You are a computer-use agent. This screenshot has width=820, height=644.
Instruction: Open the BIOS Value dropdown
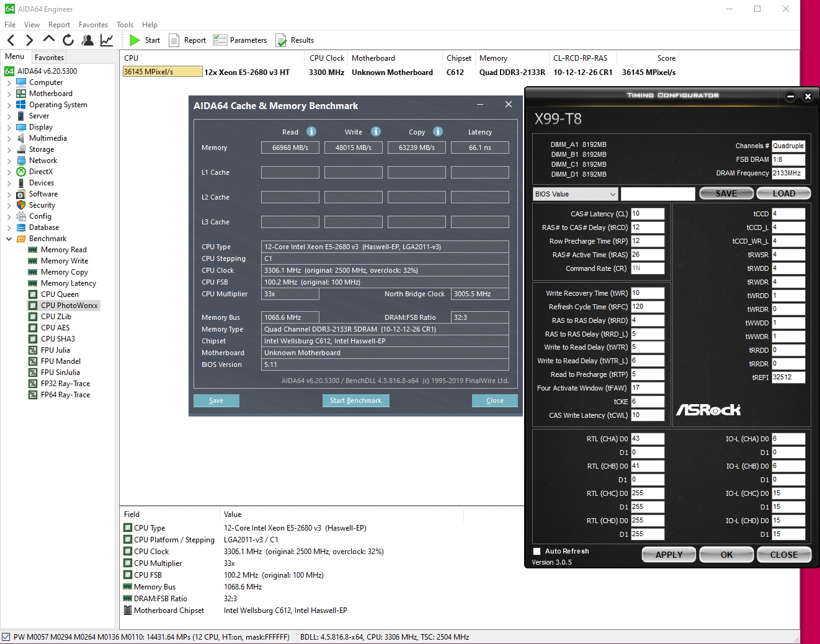click(x=575, y=194)
